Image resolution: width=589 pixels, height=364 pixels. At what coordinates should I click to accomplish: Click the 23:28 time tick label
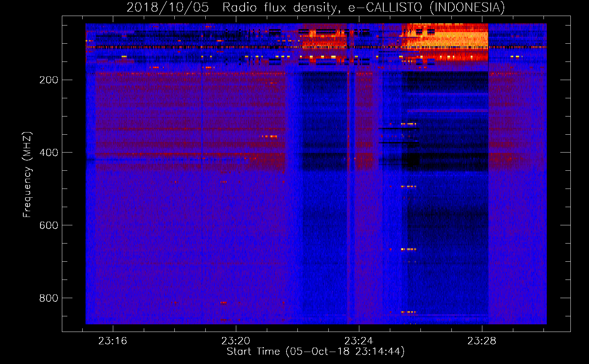click(x=482, y=341)
